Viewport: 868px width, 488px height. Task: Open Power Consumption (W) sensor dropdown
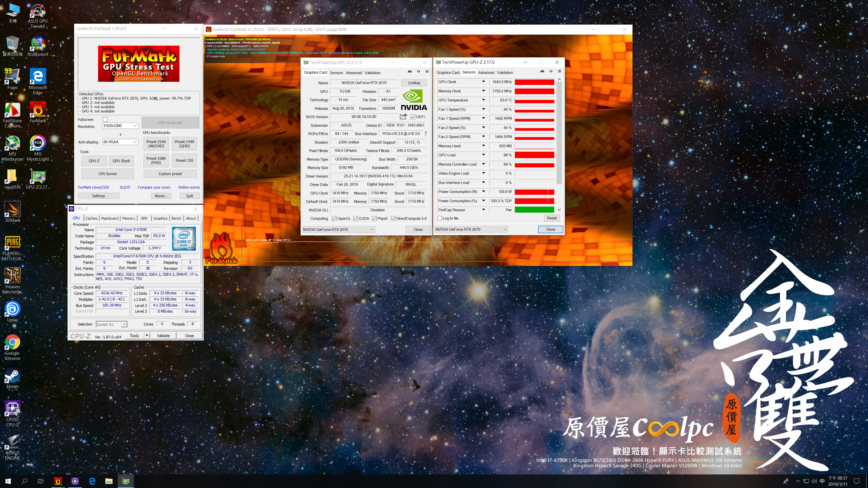pos(484,192)
